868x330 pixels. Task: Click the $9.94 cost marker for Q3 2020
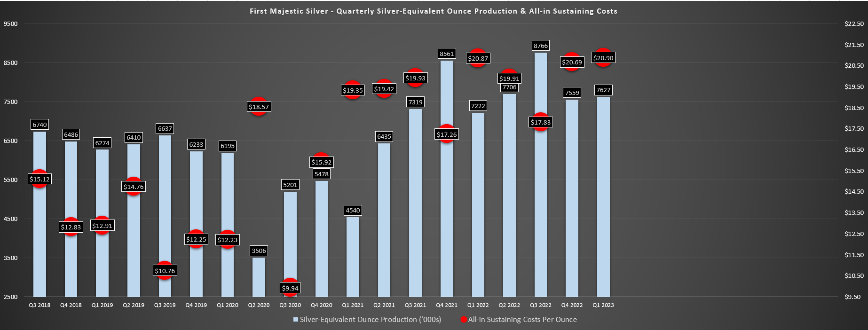coord(290,288)
